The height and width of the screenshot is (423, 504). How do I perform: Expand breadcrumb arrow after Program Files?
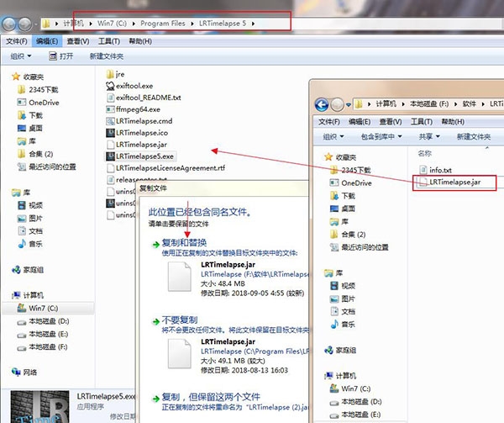click(192, 24)
